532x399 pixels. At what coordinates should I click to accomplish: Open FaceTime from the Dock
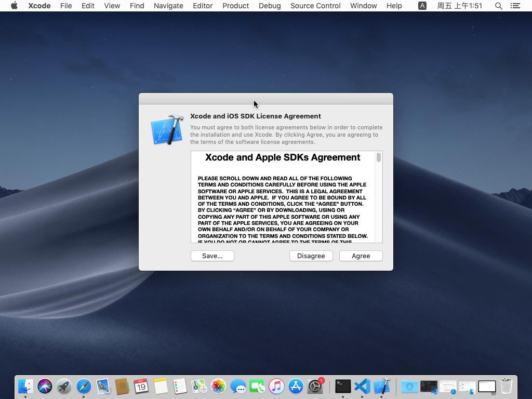tap(257, 386)
